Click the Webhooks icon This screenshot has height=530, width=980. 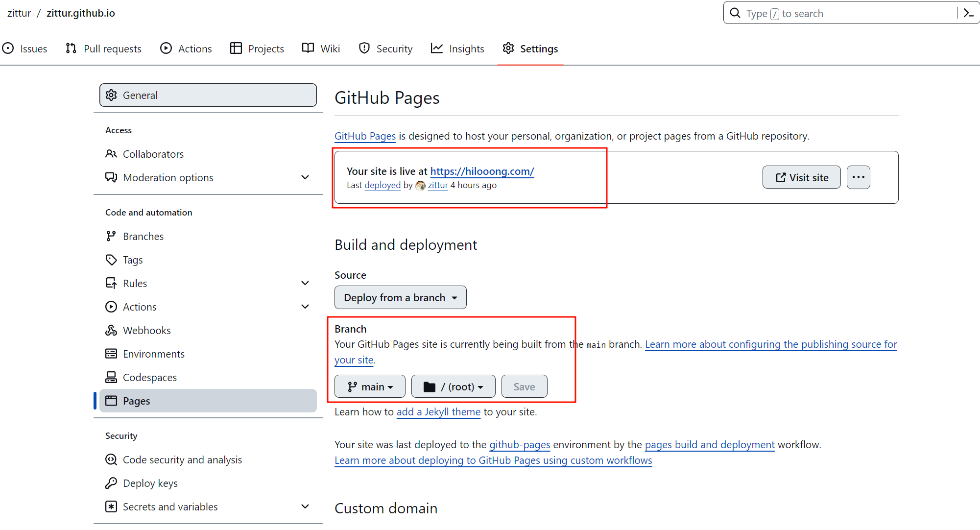[111, 330]
